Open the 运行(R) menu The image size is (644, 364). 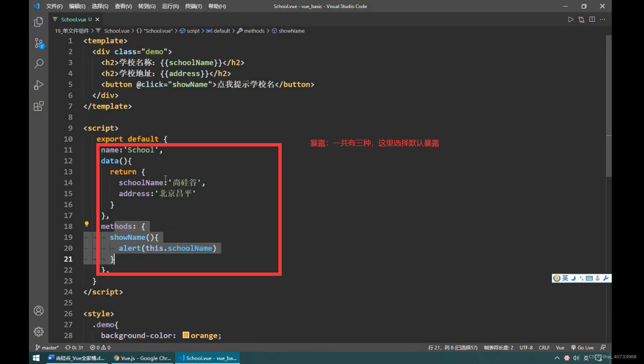coord(171,6)
